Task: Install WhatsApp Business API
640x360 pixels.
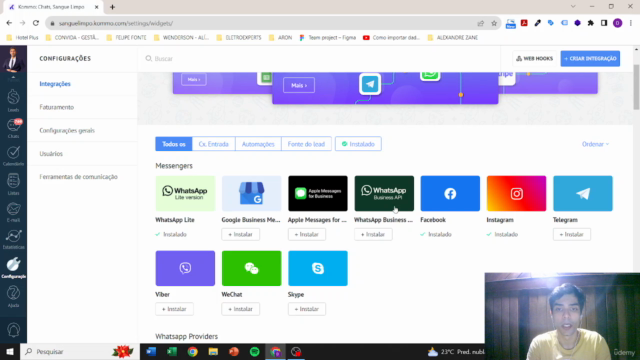Action: [373, 234]
